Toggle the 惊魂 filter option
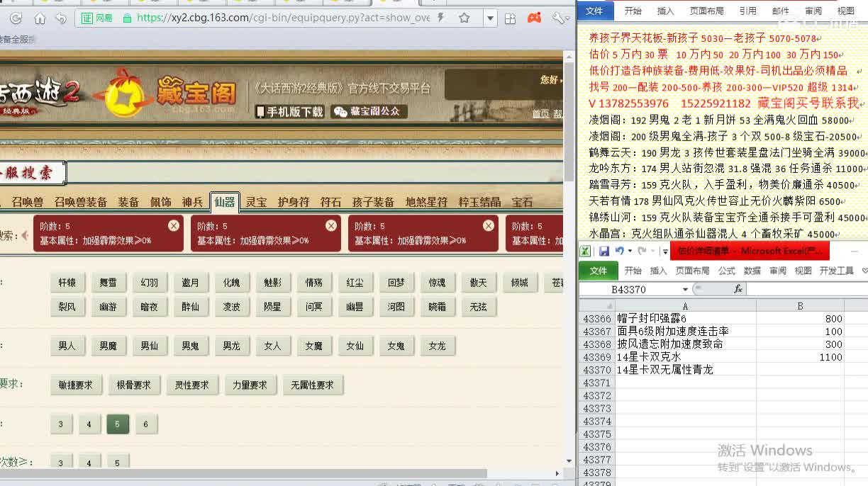 coord(437,283)
